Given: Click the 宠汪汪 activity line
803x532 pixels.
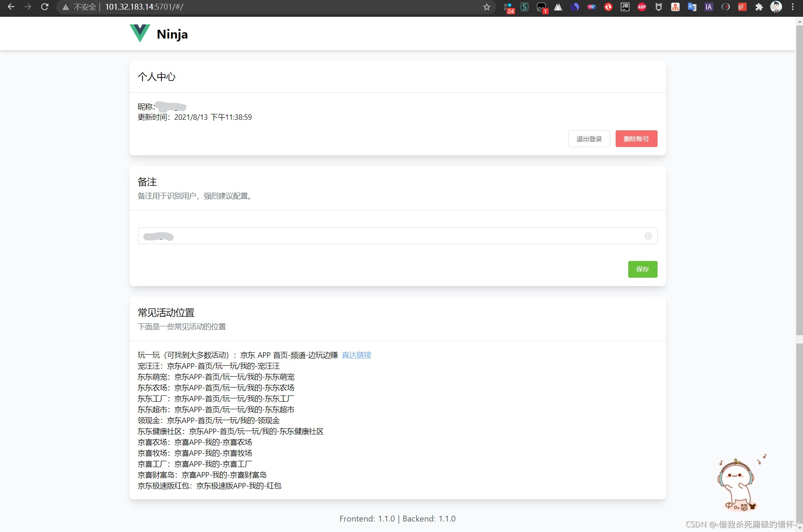Looking at the screenshot, I should [x=209, y=366].
